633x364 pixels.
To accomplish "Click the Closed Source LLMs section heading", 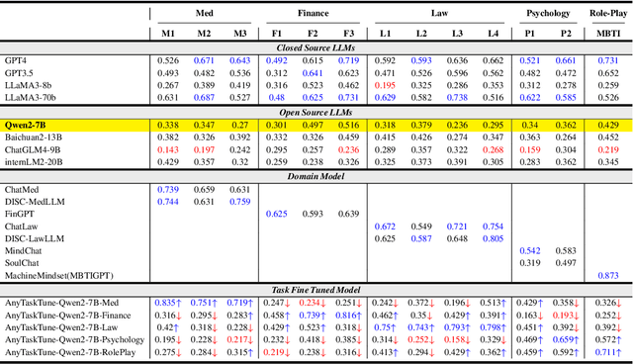I will point(316,48).
